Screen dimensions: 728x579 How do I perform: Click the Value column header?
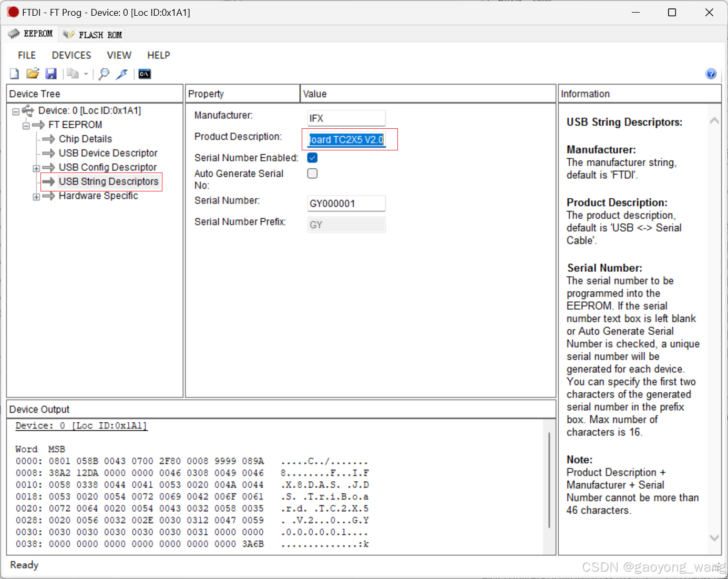428,94
